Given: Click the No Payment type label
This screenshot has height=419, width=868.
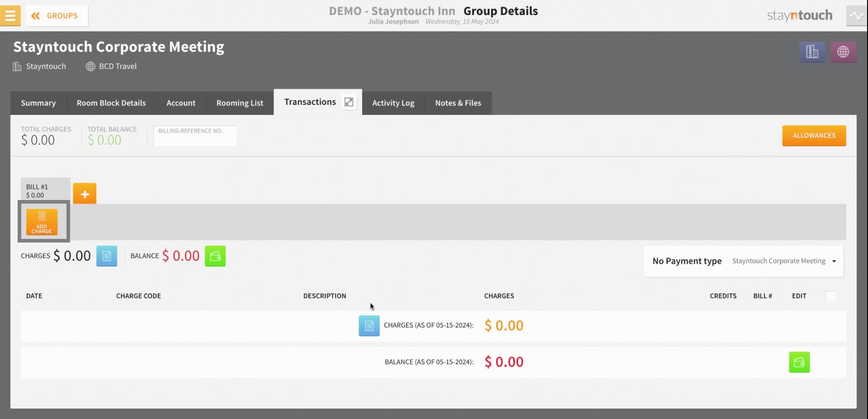Looking at the screenshot, I should [x=687, y=261].
